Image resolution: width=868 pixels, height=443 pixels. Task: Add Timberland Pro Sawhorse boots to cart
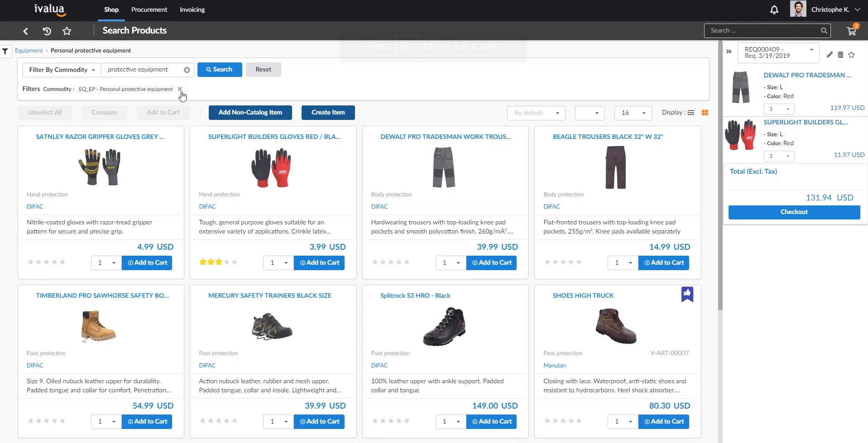(147, 422)
